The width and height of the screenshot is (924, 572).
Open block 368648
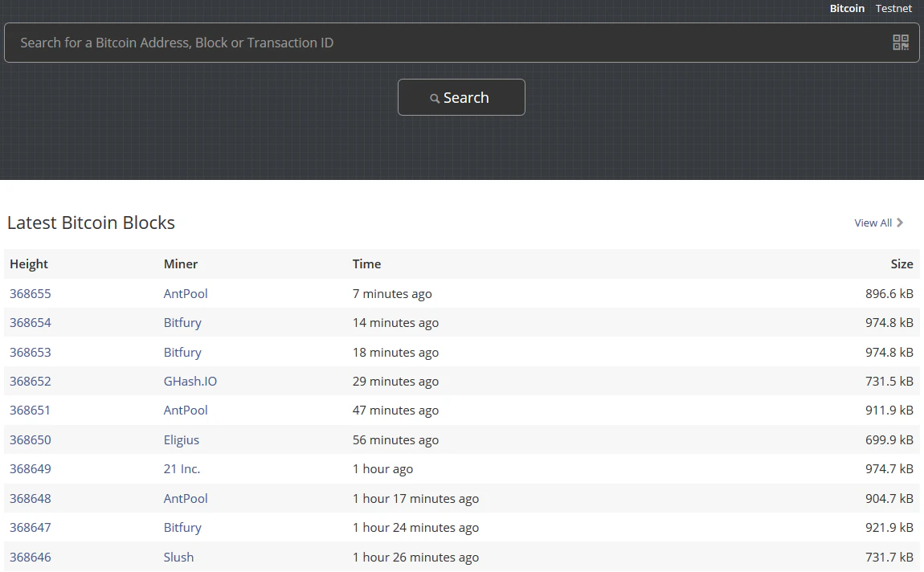pyautogui.click(x=30, y=498)
